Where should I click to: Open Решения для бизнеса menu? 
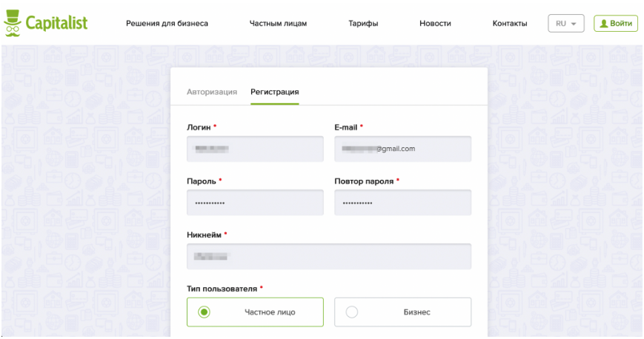pyautogui.click(x=167, y=24)
